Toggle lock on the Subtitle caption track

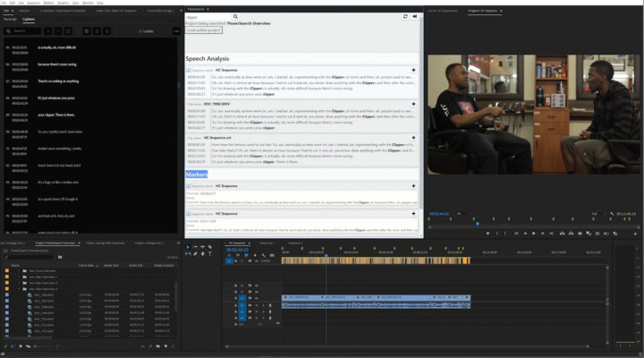[x=236, y=261]
